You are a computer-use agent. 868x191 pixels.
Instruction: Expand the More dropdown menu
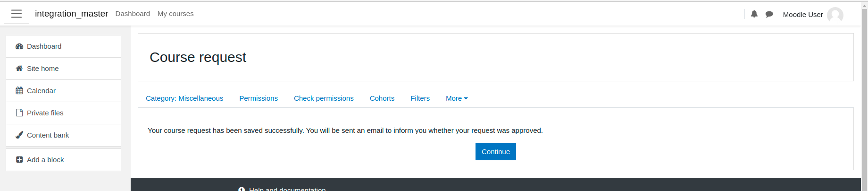tap(457, 98)
